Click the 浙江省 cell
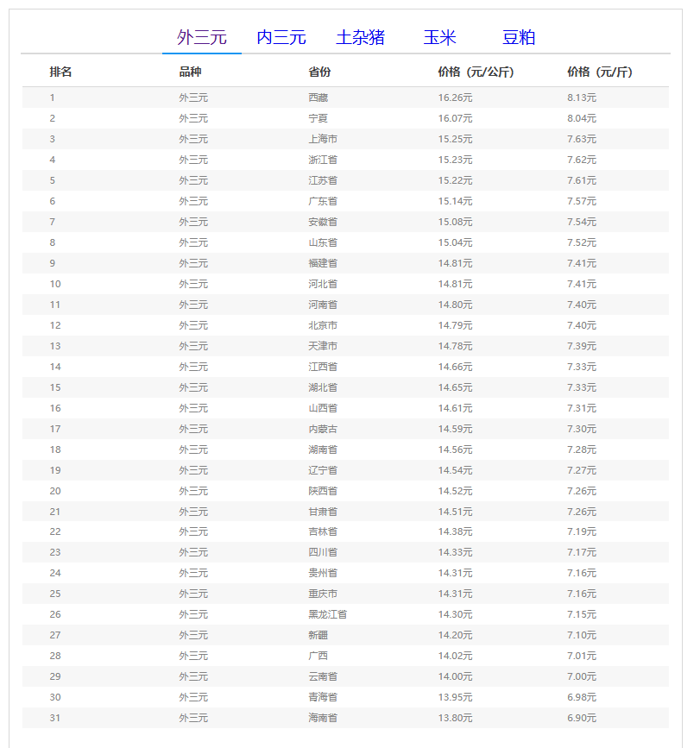The image size is (700, 748). (x=323, y=160)
